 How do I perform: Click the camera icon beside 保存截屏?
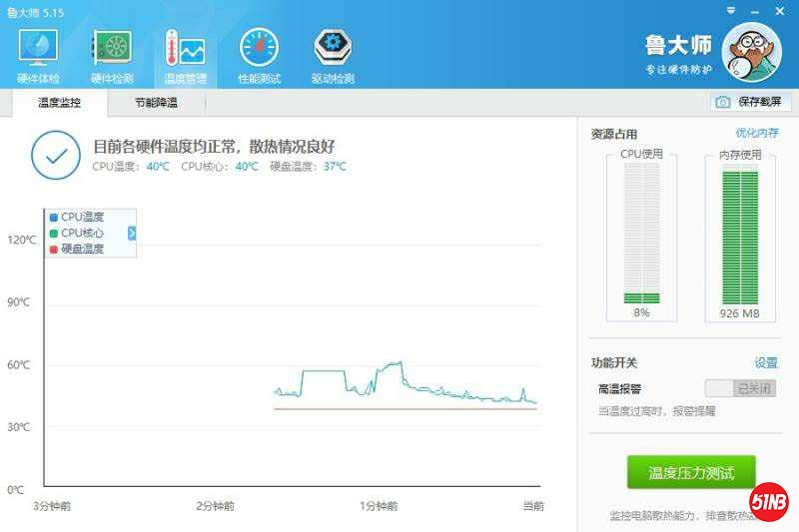click(x=722, y=102)
